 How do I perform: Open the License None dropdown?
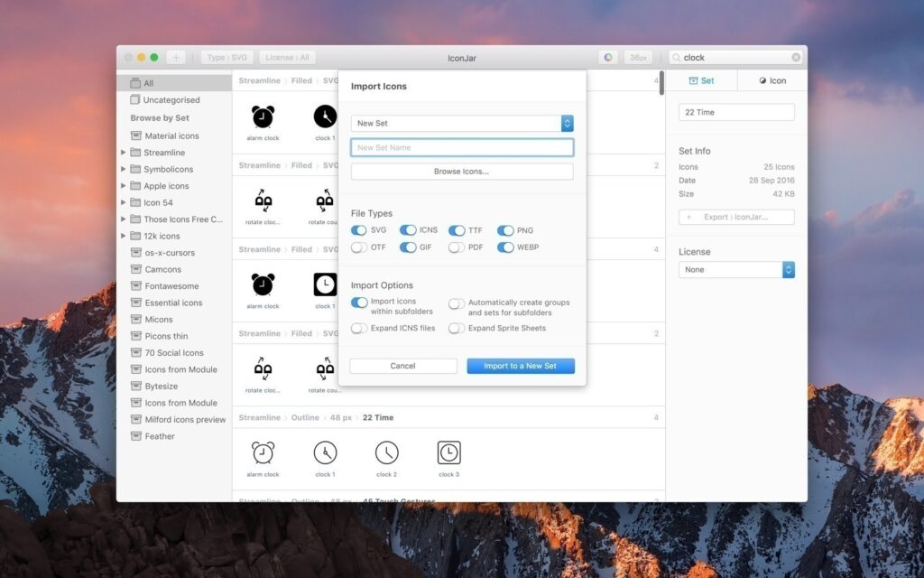736,269
